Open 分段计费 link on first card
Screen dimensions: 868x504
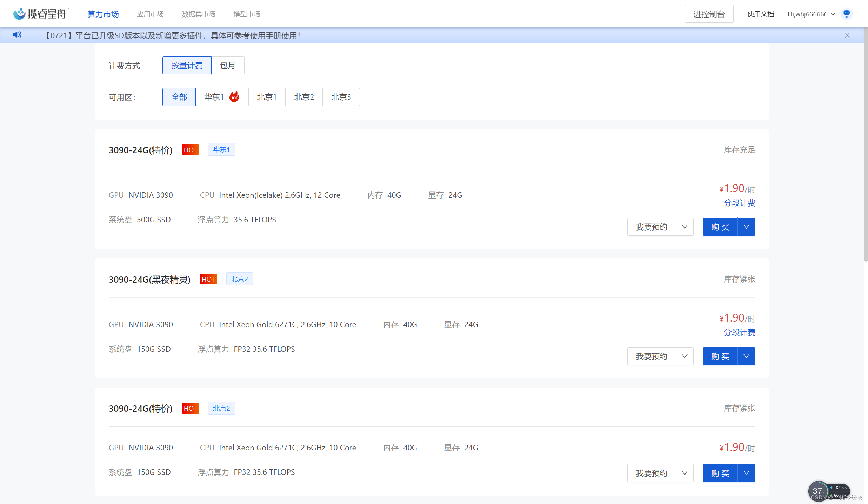(739, 203)
